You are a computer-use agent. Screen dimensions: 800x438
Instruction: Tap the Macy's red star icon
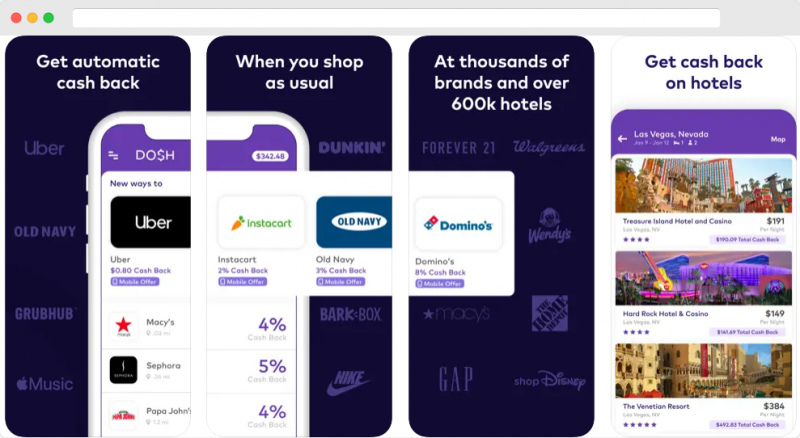tap(123, 326)
